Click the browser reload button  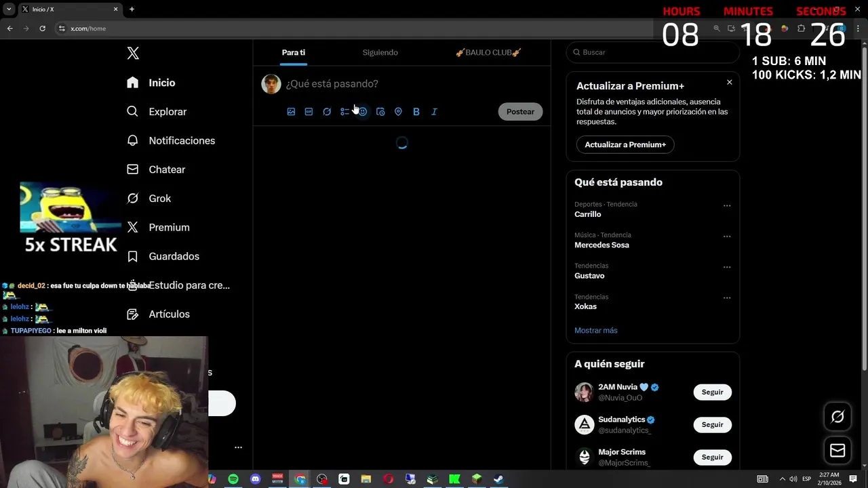pos(42,28)
